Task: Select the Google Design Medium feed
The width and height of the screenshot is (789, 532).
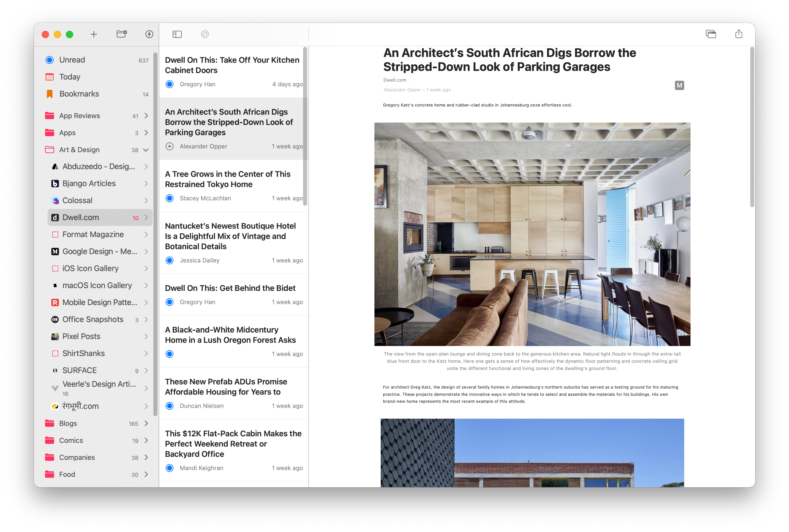Action: coord(100,251)
